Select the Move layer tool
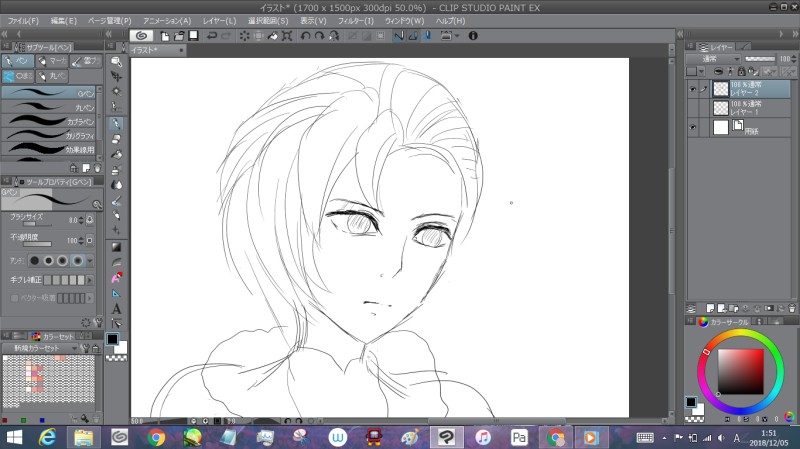Viewport: 800px width, 449px height. pyautogui.click(x=116, y=77)
